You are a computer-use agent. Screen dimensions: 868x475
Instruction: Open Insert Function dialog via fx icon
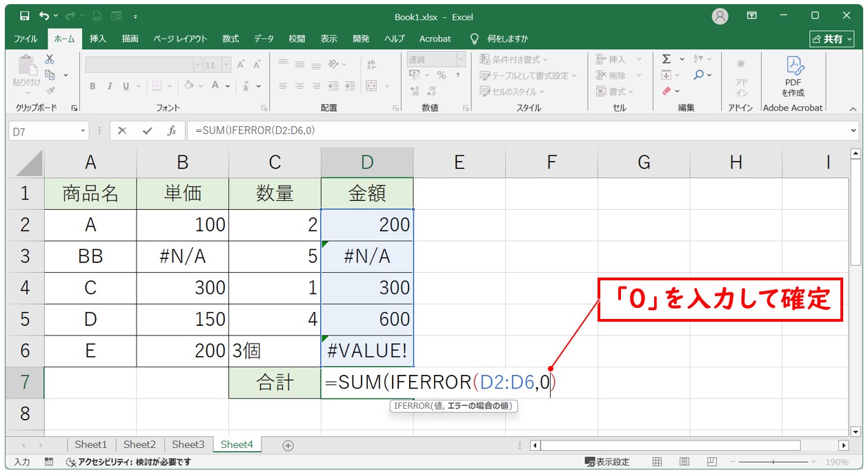coord(172,130)
